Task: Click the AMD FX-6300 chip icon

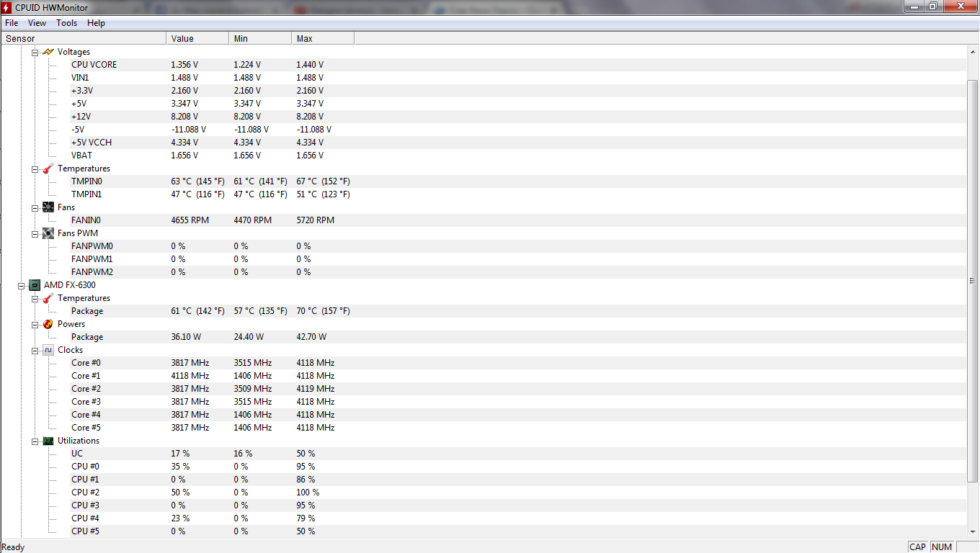Action: 35,285
